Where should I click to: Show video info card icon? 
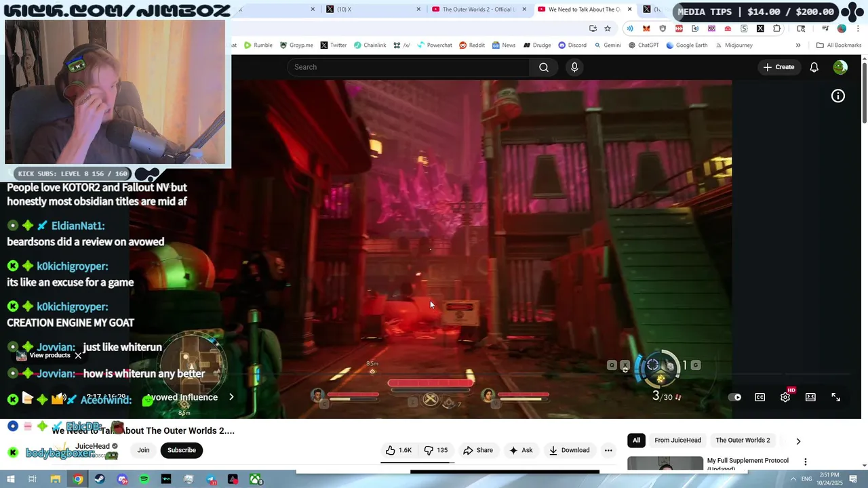pyautogui.click(x=838, y=96)
